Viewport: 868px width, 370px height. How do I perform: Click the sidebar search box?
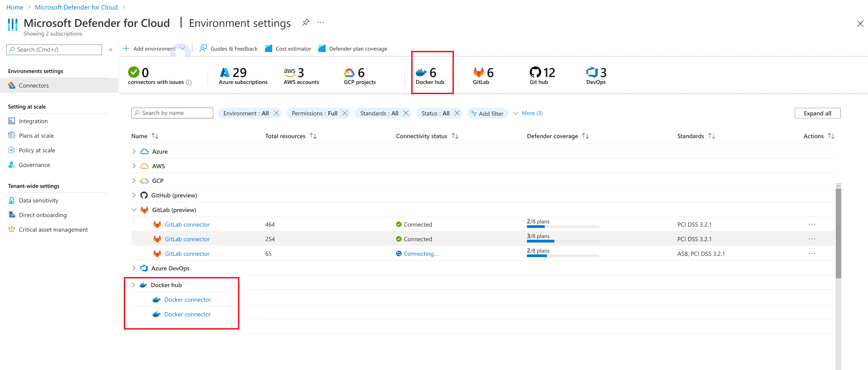(x=54, y=49)
